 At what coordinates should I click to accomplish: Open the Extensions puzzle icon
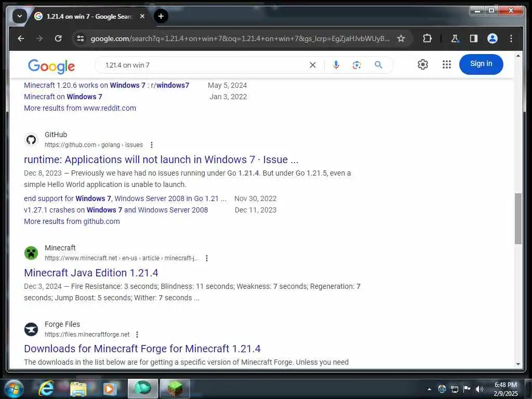tap(427, 38)
